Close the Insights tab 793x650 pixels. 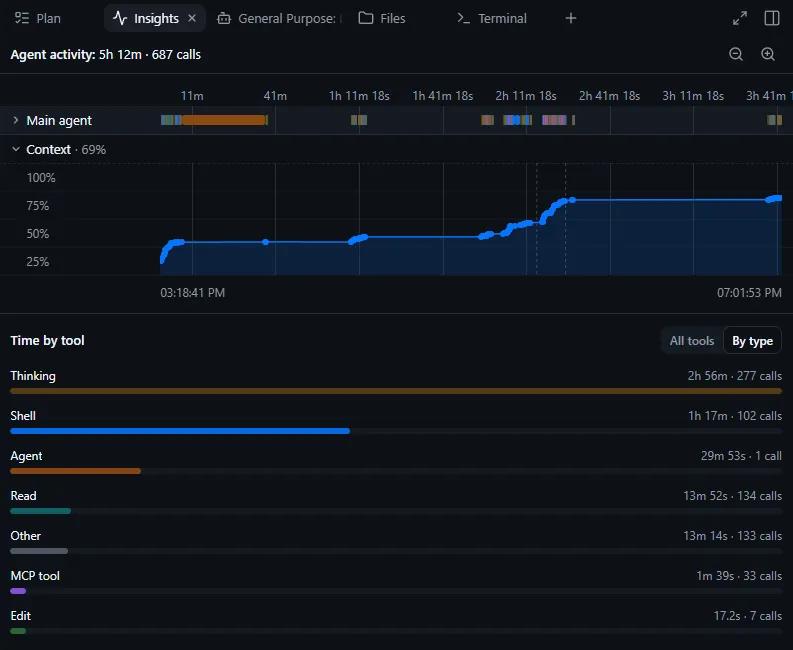tap(192, 18)
